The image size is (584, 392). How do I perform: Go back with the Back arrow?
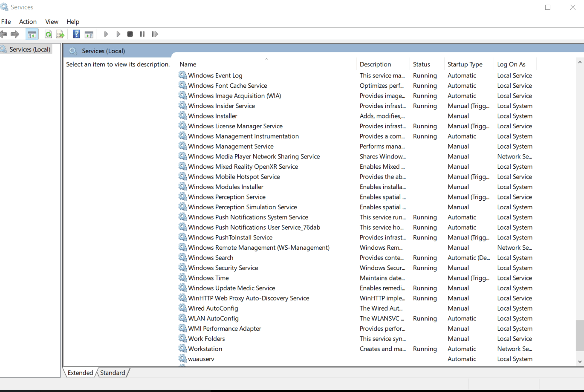tap(4, 34)
